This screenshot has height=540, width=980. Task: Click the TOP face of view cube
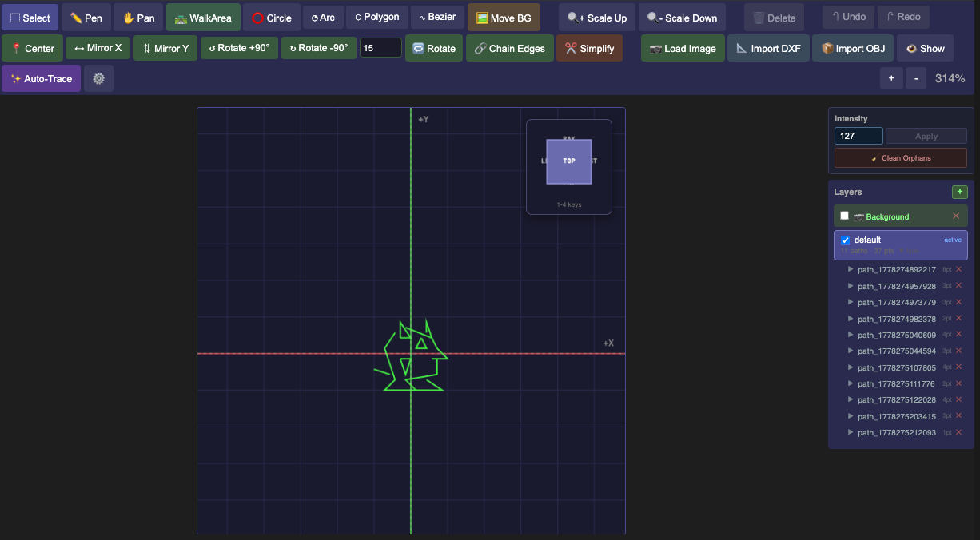tap(569, 161)
